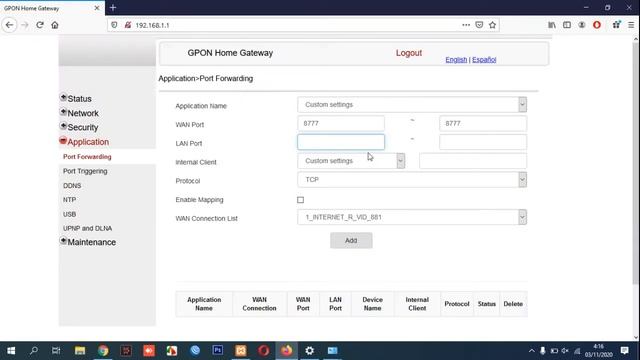This screenshot has height=360, width=640.
Task: Open Port Triggering in the sidebar
Action: click(85, 171)
